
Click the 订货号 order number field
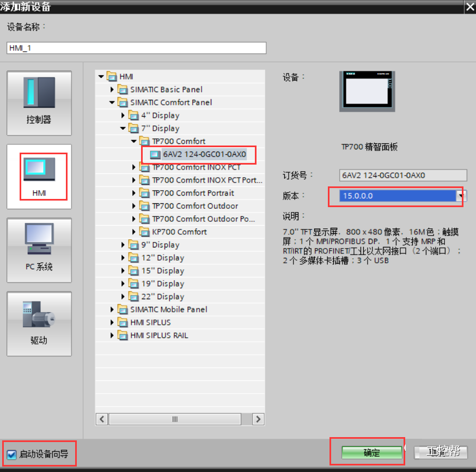403,176
